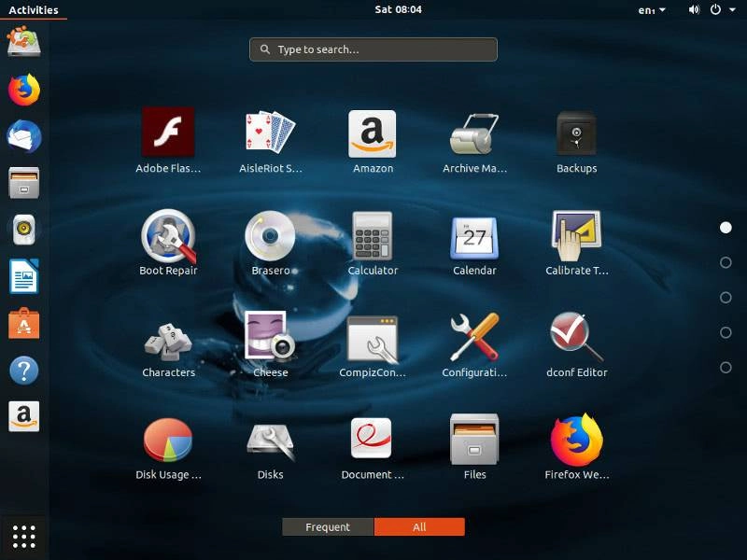Open LibreOffice Writer from dock
747x560 pixels.
pyautogui.click(x=24, y=276)
